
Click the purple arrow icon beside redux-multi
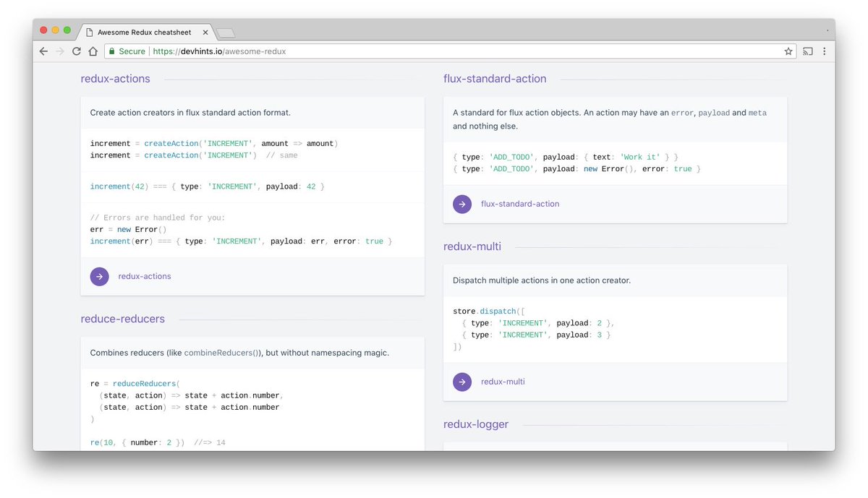(x=462, y=382)
